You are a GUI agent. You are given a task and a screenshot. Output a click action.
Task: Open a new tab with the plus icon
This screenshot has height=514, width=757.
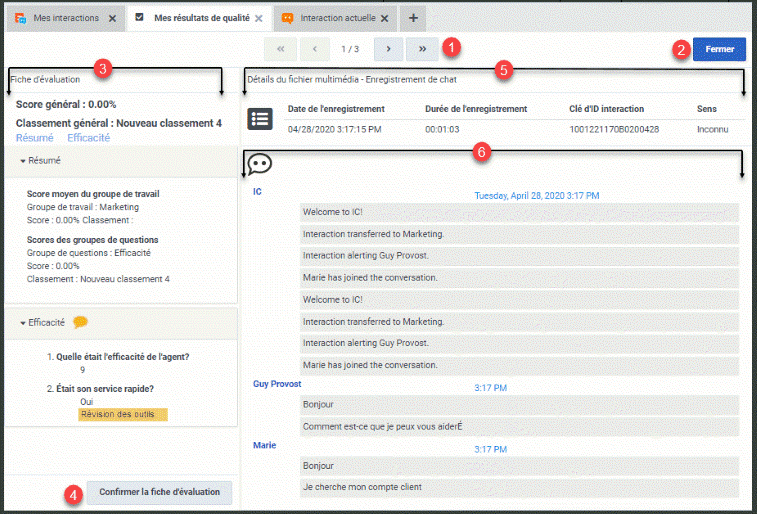pos(413,18)
